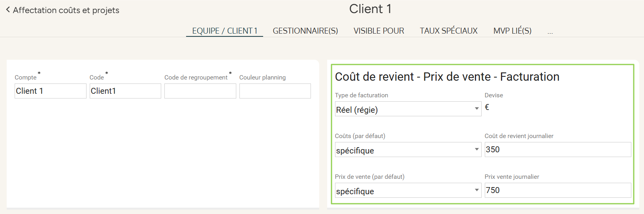
Task: Select the TAUX SPÉCIAUX tab
Action: [448, 31]
